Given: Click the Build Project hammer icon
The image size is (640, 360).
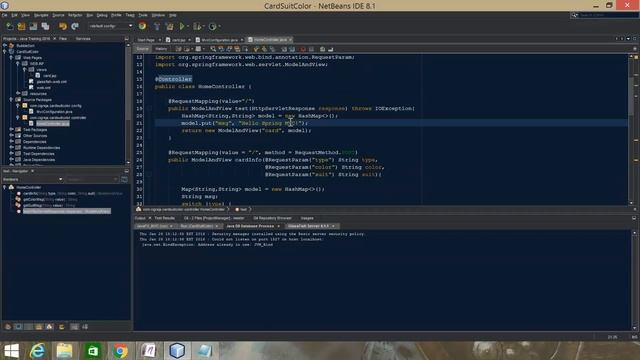Looking at the screenshot, I should (x=157, y=27).
